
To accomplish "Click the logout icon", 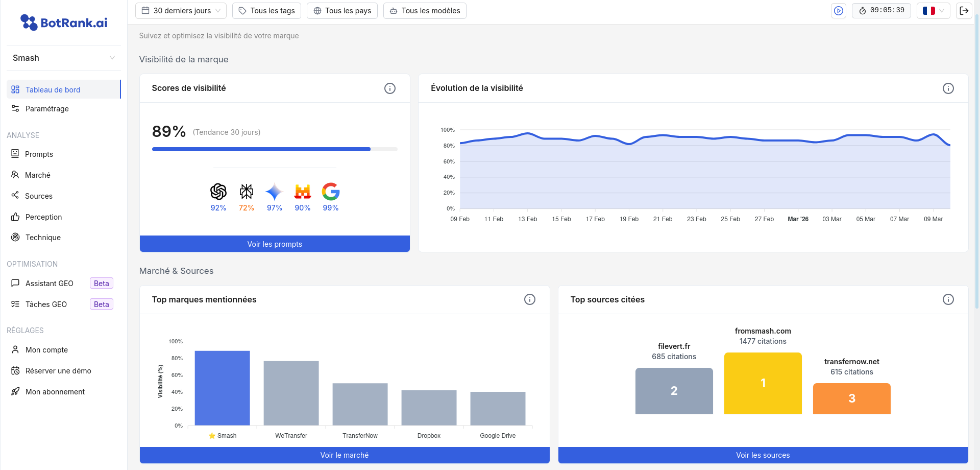I will click(964, 11).
